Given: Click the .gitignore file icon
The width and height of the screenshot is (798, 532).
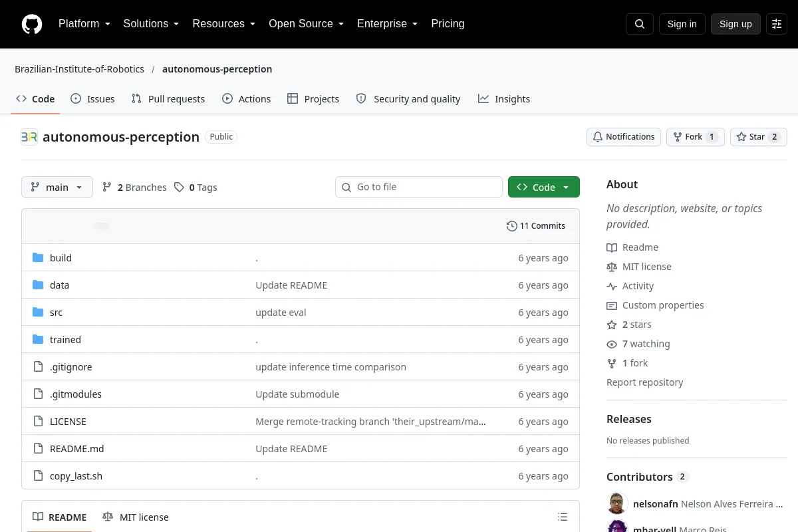Looking at the screenshot, I should tap(38, 367).
